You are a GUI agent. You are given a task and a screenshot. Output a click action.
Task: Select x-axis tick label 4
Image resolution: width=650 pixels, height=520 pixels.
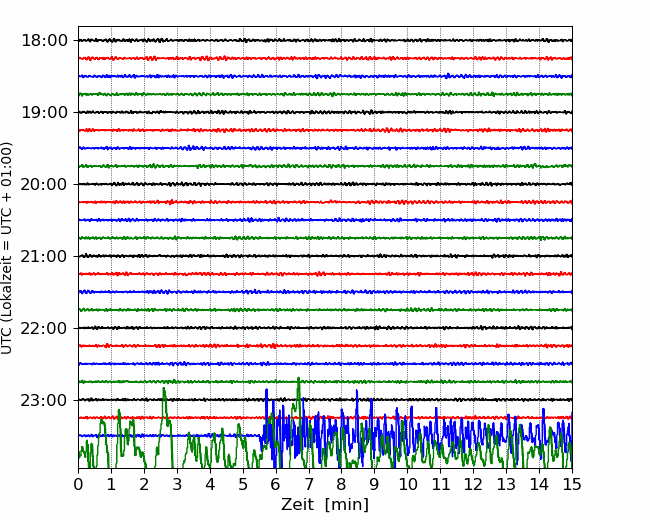pos(210,484)
